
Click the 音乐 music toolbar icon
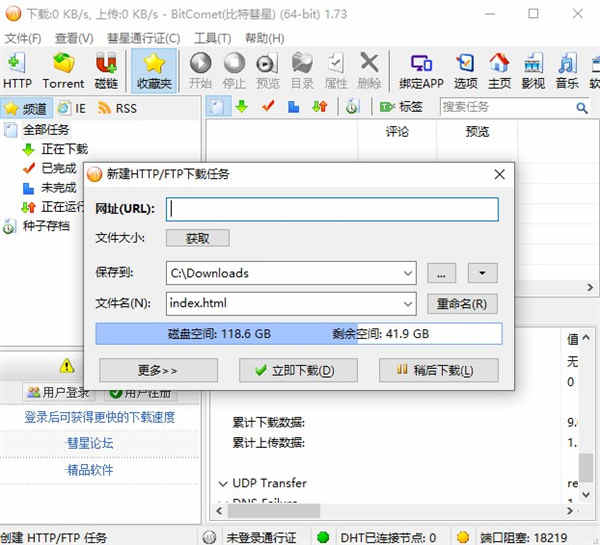[x=567, y=70]
